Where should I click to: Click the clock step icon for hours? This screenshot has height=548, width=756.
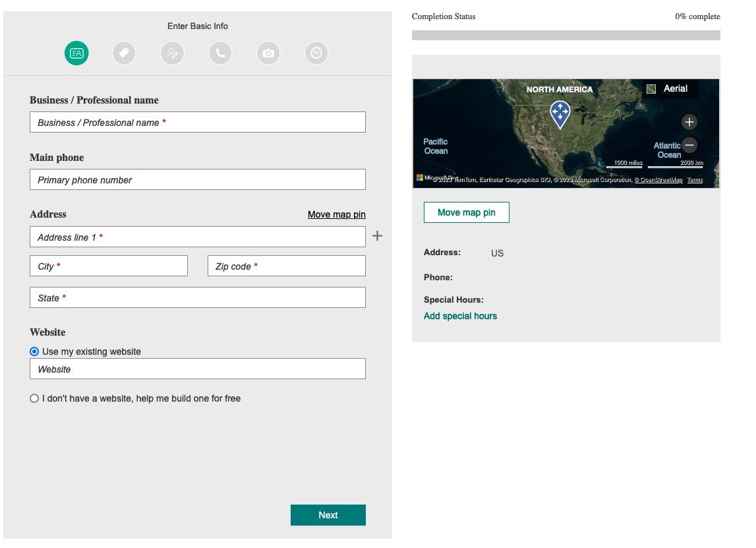point(316,53)
